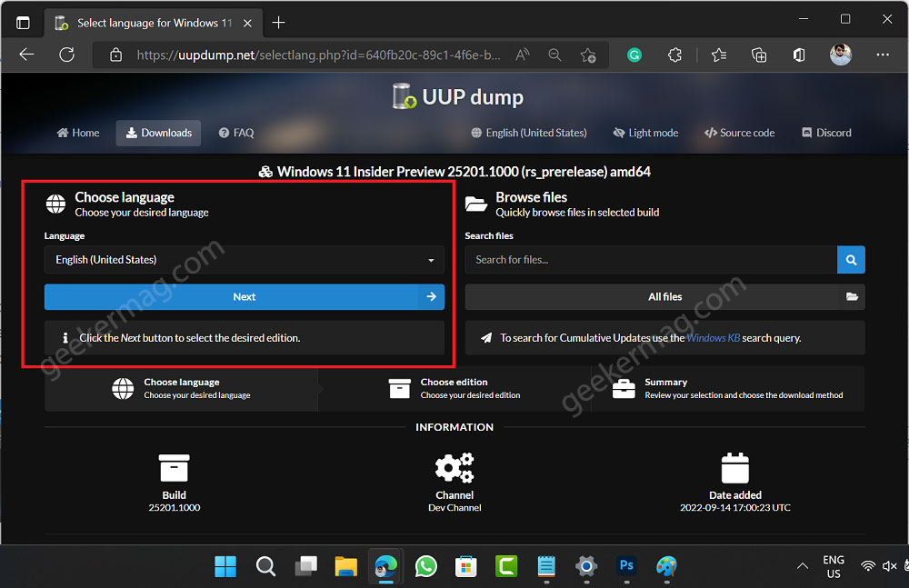Open WhatsApp from the taskbar
Screen dimensions: 909x588
(x=426, y=566)
